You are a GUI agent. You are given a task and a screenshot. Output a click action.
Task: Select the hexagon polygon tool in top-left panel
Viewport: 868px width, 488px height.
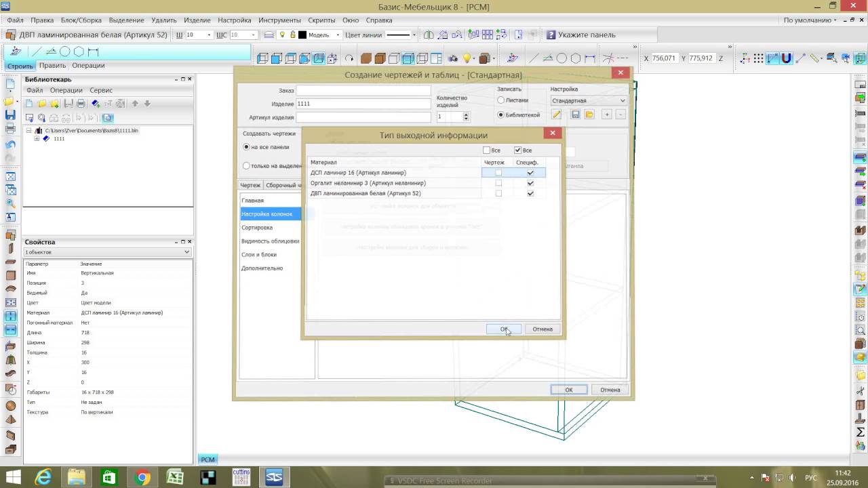point(79,52)
